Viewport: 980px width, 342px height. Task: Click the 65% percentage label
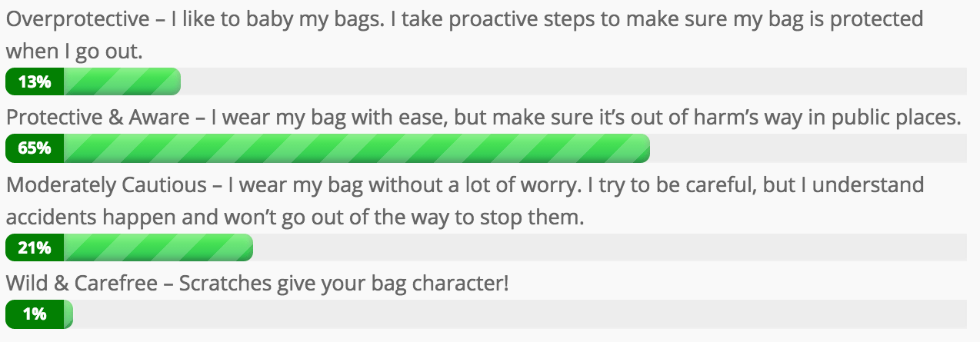[x=34, y=148]
